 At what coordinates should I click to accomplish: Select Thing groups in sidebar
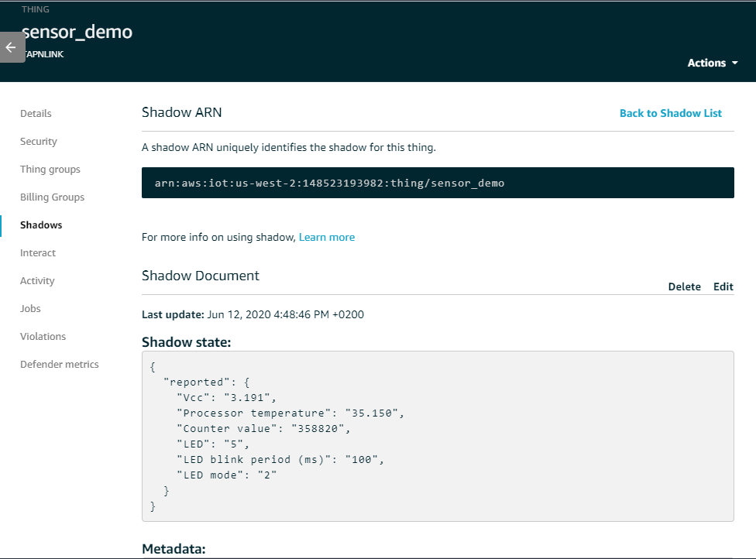[x=50, y=169]
